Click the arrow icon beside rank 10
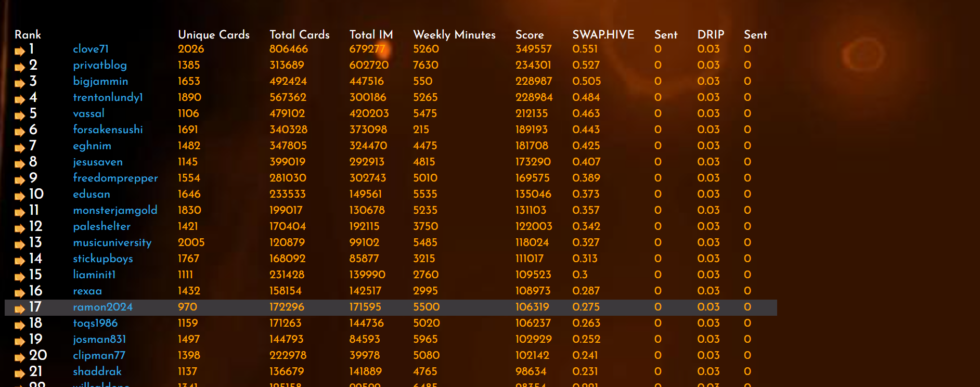The image size is (980, 387). 20,197
